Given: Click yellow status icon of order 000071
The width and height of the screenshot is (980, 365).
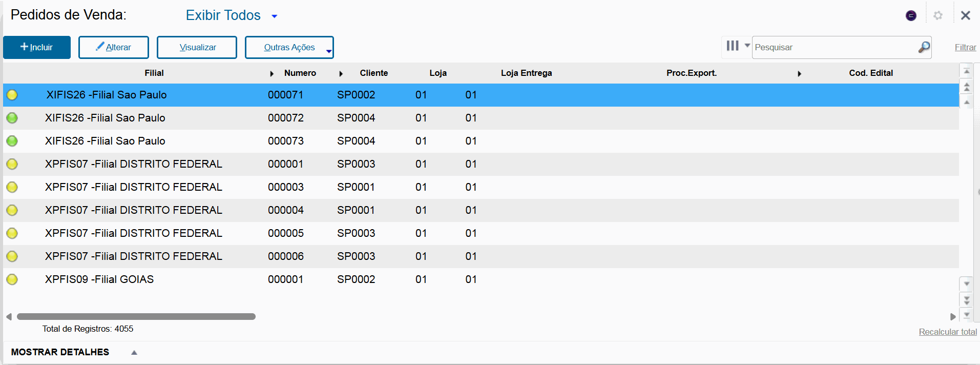Looking at the screenshot, I should pyautogui.click(x=12, y=95).
